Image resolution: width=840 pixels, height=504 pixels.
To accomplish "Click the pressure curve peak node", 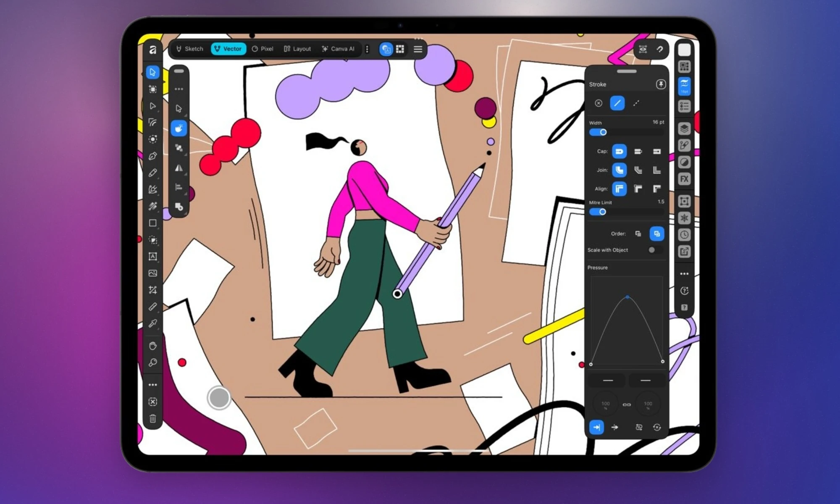I will pyautogui.click(x=627, y=297).
